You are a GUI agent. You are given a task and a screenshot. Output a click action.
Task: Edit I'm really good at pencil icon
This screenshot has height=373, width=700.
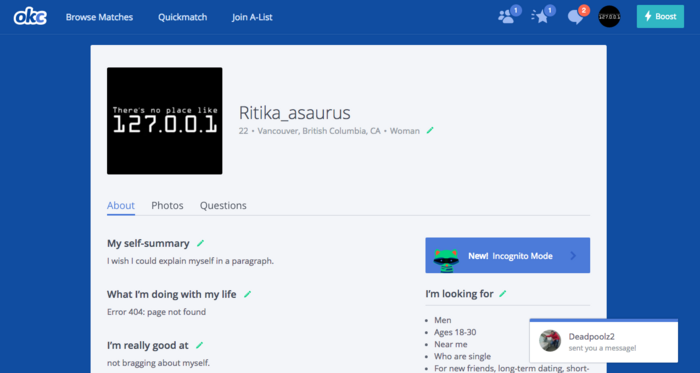(200, 345)
